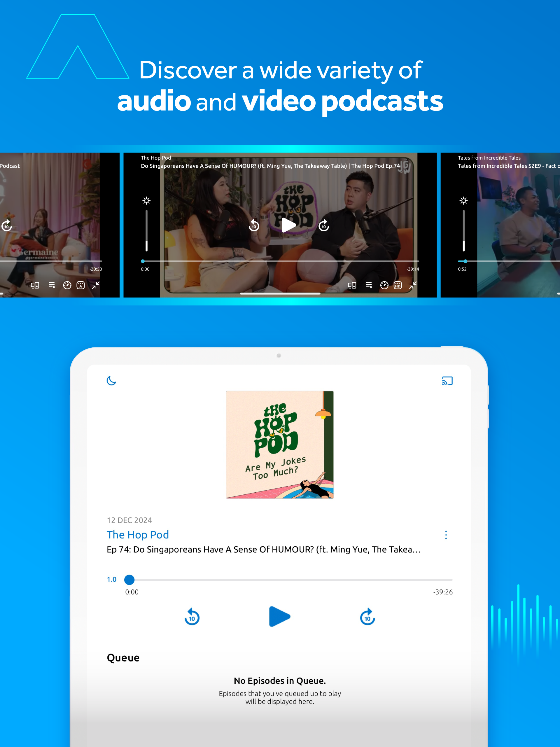Click the -39:14 remaining time in center video
560x747 pixels.
coord(413,269)
